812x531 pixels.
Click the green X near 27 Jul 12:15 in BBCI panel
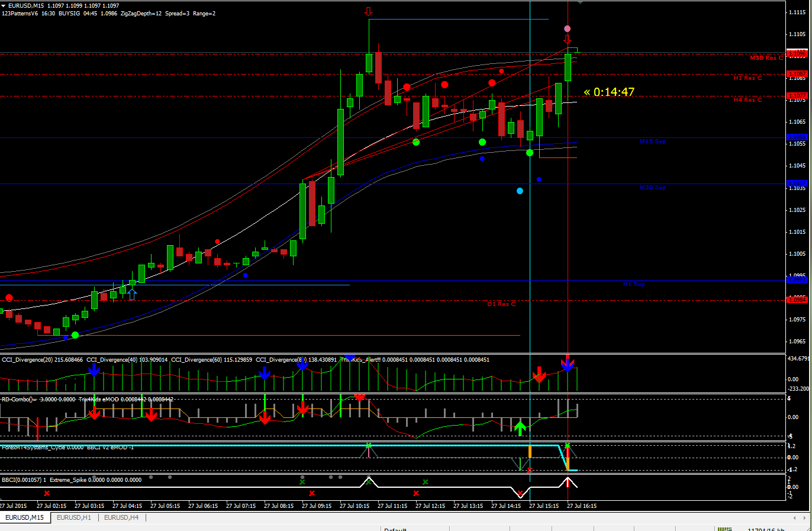coord(426,482)
